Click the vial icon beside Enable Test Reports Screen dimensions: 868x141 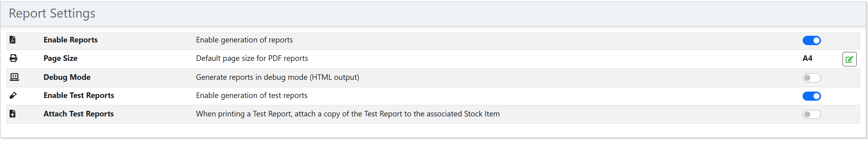[13, 95]
